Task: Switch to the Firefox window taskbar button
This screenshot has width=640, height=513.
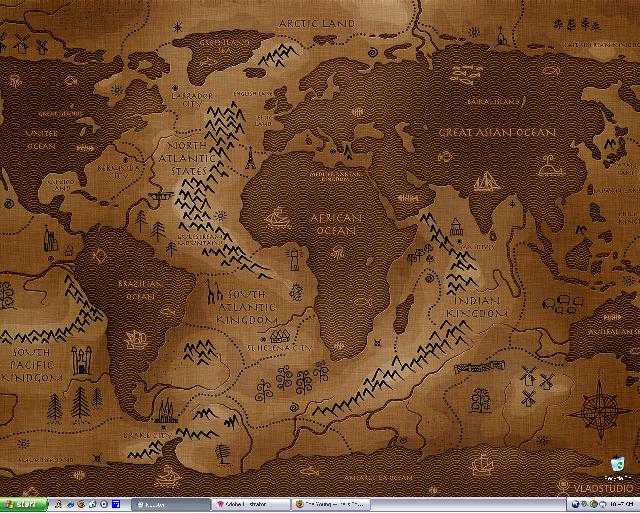Action: pos(331,505)
